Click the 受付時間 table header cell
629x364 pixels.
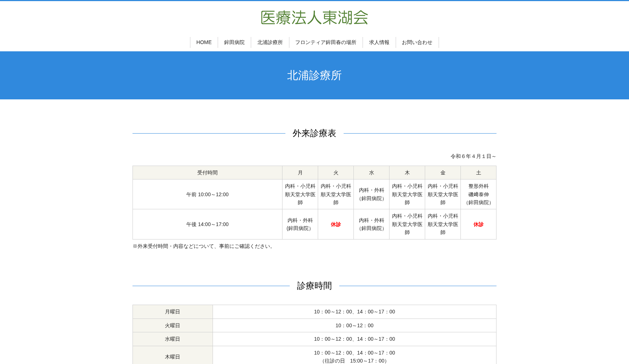[x=207, y=173]
